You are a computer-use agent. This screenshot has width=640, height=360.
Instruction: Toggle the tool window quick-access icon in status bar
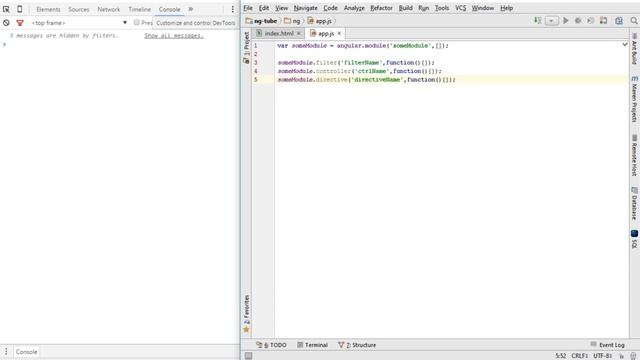pyautogui.click(x=248, y=356)
